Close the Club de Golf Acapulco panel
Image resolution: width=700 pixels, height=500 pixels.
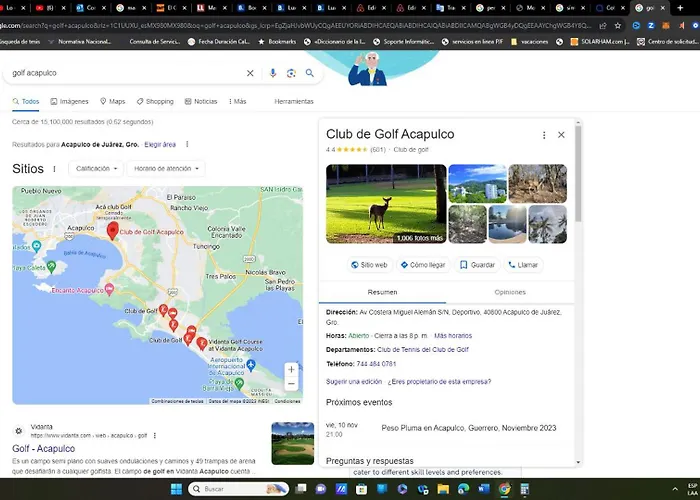[561, 135]
